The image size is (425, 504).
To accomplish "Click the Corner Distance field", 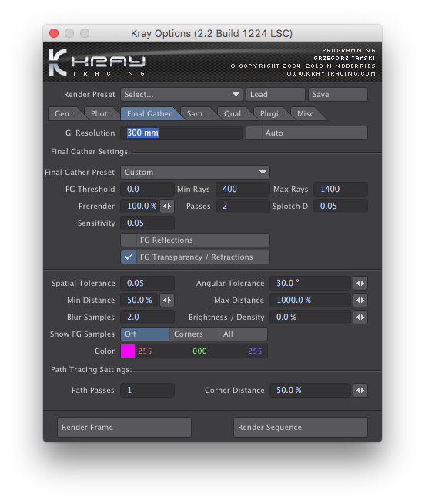I will [310, 390].
